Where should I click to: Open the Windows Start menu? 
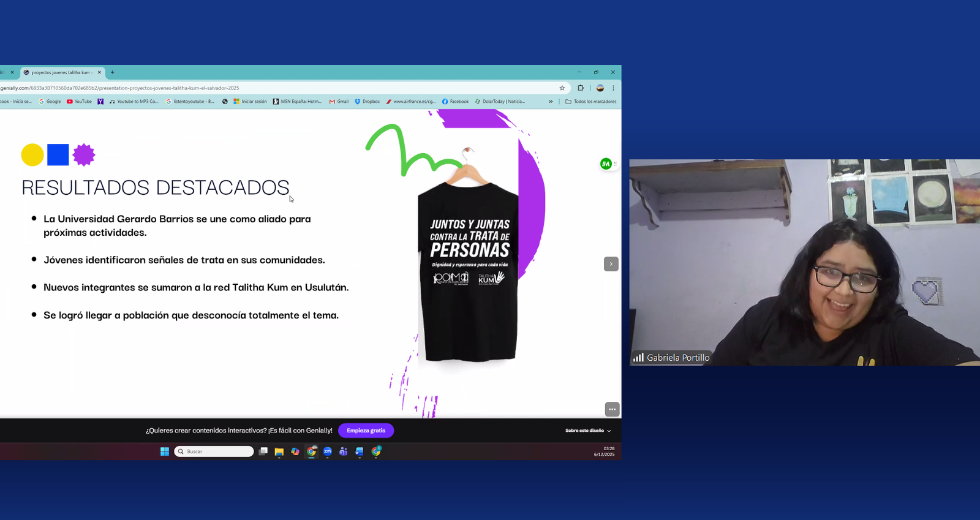pyautogui.click(x=165, y=451)
